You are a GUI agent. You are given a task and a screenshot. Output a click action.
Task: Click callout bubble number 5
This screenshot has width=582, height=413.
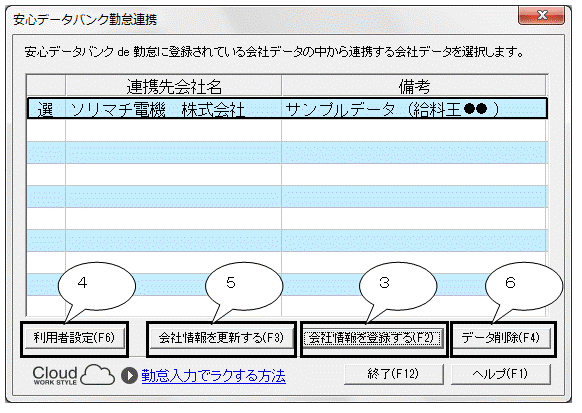[244, 286]
